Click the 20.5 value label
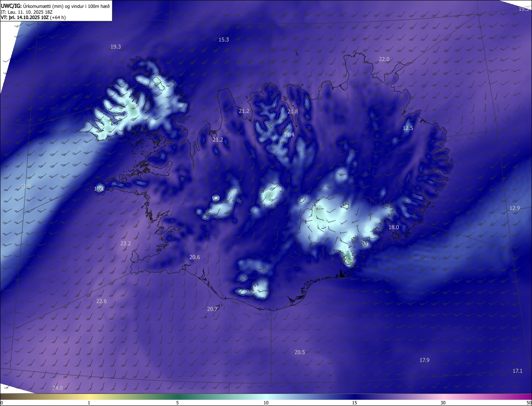The image size is (532, 406). (x=300, y=352)
